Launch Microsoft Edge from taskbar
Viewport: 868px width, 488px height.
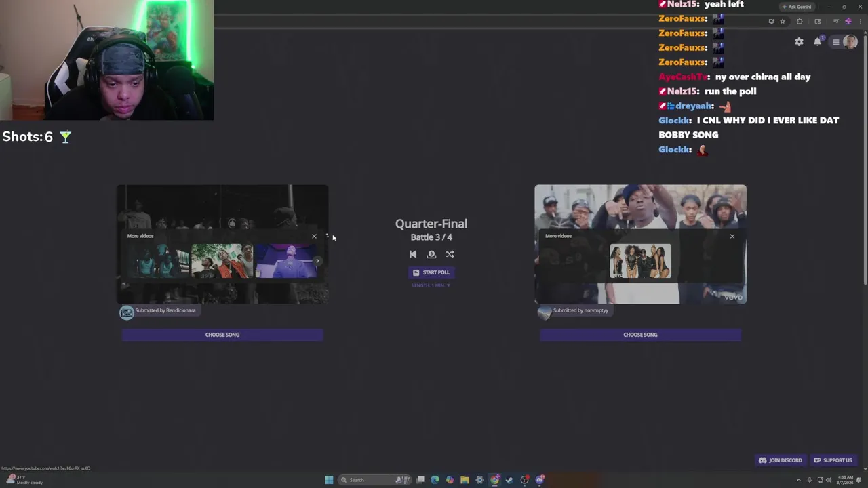tap(435, 480)
